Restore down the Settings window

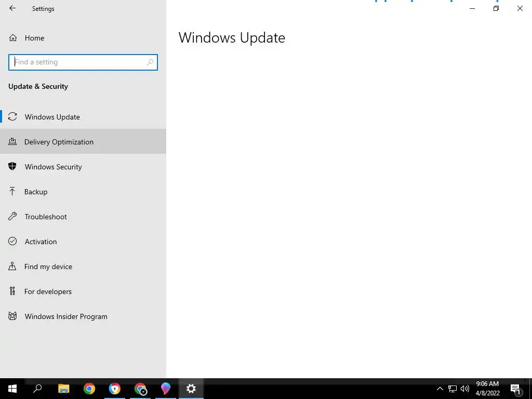(x=496, y=8)
